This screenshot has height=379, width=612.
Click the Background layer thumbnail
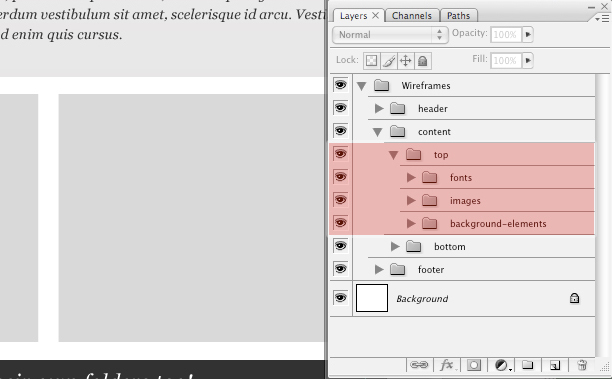point(372,298)
